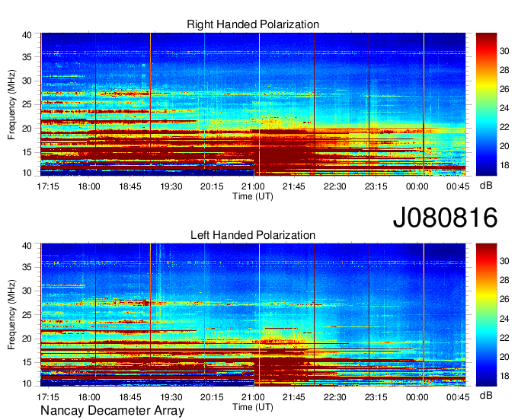Click the 21:45 time tick of Right Handed plot

pos(294,186)
